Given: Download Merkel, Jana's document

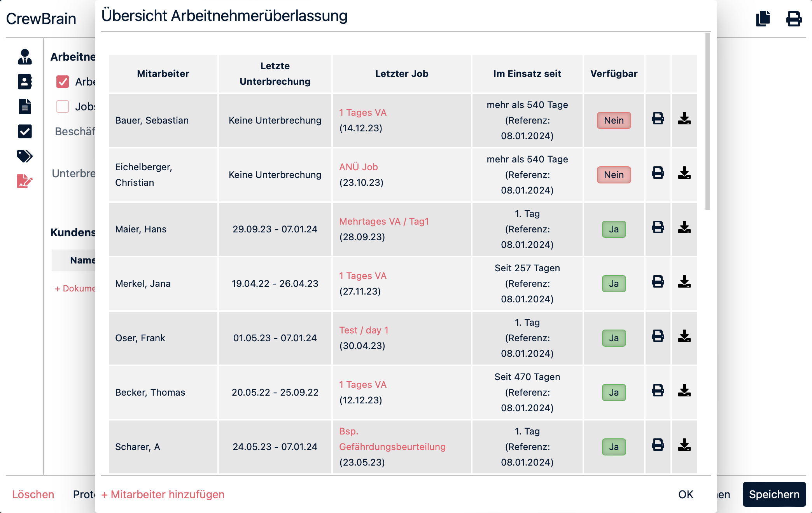Looking at the screenshot, I should 684,282.
